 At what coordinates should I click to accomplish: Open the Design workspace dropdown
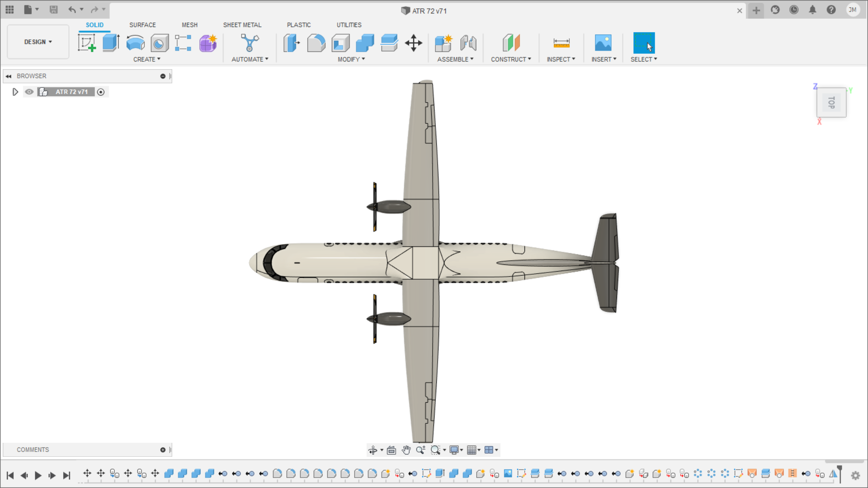[x=38, y=42]
